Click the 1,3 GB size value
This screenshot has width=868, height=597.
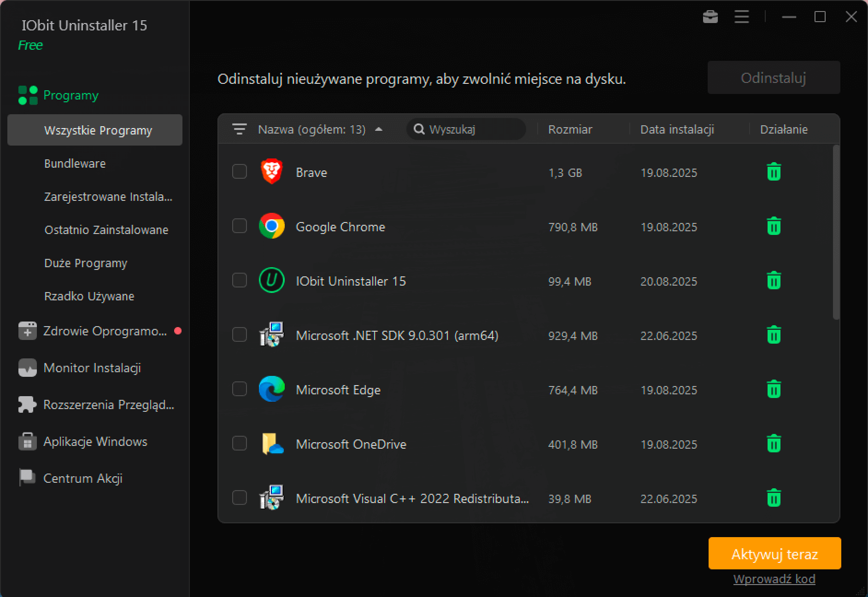(x=565, y=173)
